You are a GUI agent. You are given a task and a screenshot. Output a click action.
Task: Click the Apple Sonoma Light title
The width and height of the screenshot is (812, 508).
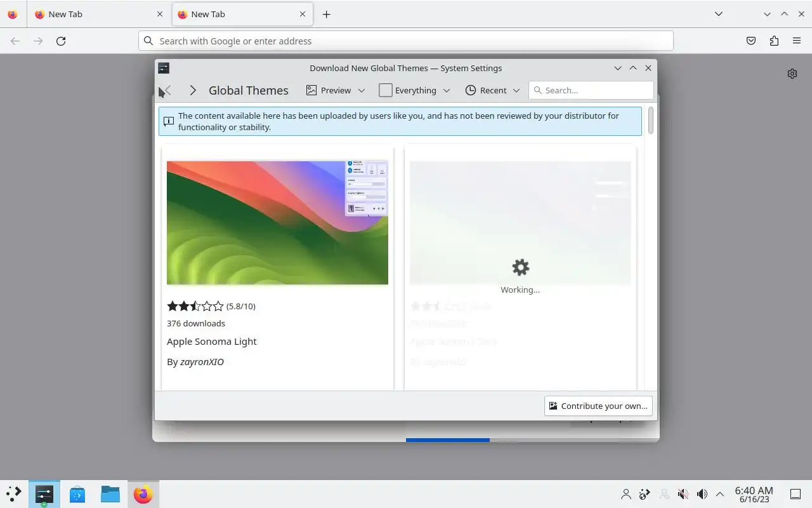212,341
